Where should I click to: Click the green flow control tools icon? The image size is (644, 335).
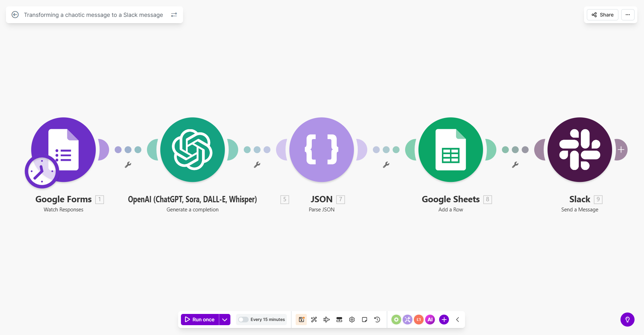coord(396,320)
